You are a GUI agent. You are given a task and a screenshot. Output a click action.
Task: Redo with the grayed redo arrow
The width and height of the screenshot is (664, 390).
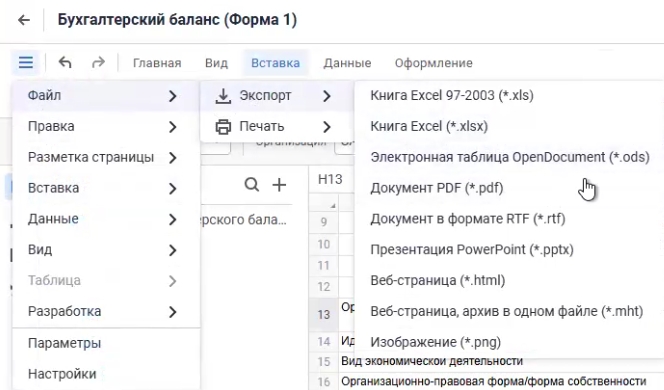(x=98, y=63)
